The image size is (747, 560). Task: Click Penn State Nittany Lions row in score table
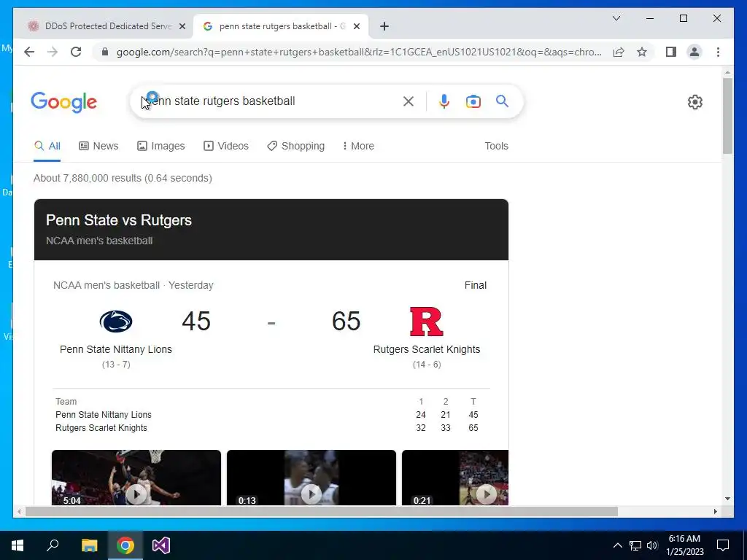tap(267, 415)
